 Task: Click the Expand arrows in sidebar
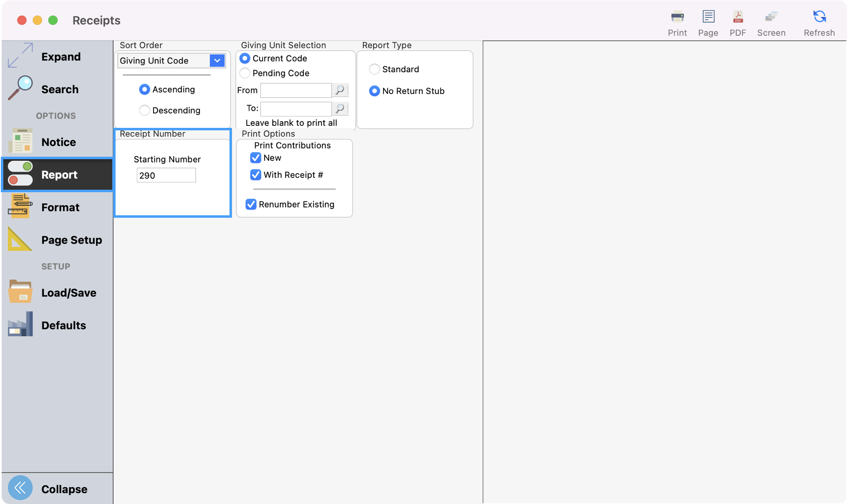[20, 56]
